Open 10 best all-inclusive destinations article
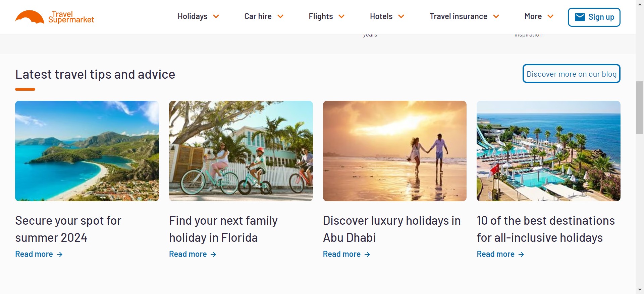Image resolution: width=644 pixels, height=294 pixels. tap(545, 229)
